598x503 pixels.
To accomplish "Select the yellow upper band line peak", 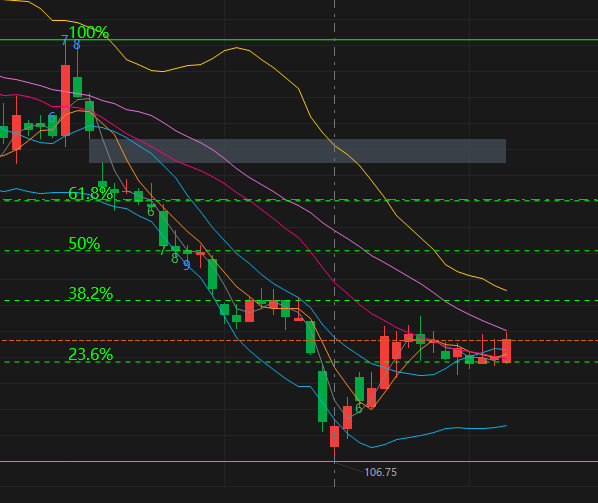I will tap(236, 48).
